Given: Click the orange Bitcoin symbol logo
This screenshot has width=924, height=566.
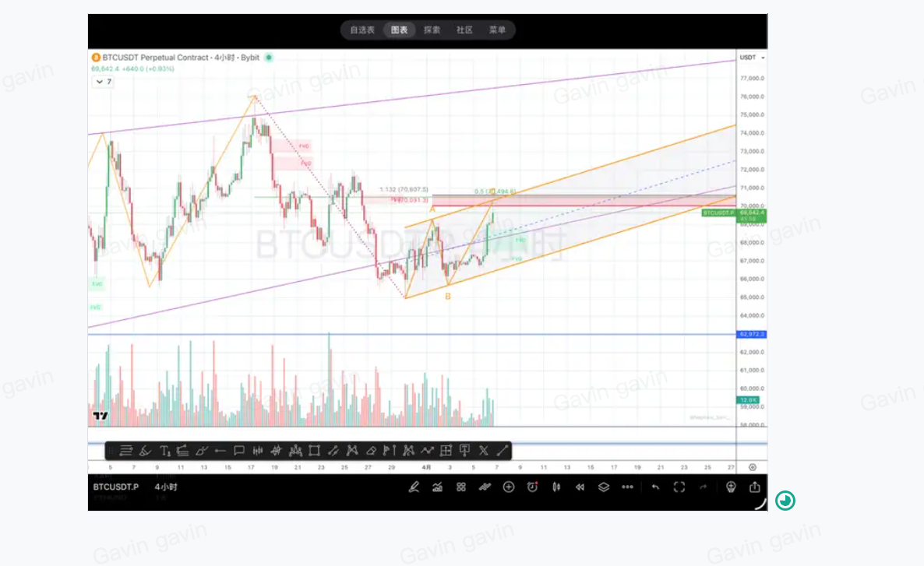Looking at the screenshot, I should click(96, 57).
